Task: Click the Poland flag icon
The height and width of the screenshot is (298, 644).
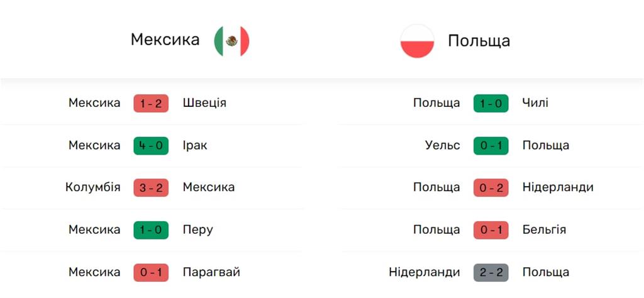Action: coord(417,41)
